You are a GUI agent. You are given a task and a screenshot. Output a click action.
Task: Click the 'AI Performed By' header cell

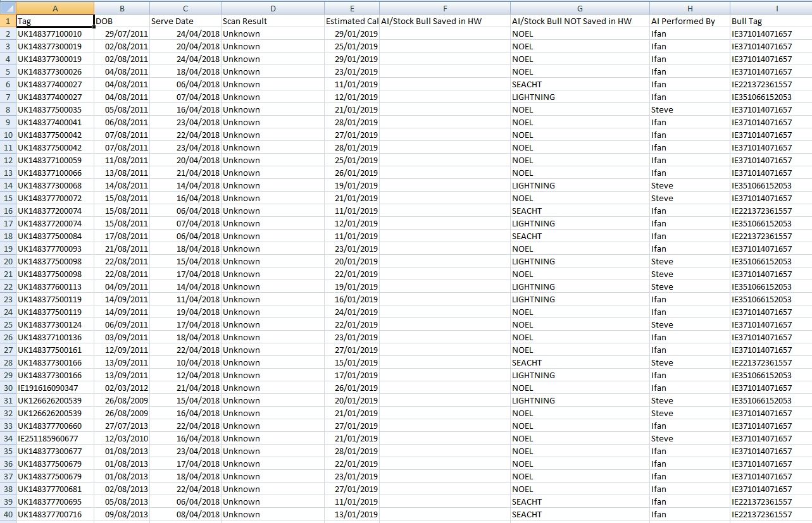pos(690,21)
